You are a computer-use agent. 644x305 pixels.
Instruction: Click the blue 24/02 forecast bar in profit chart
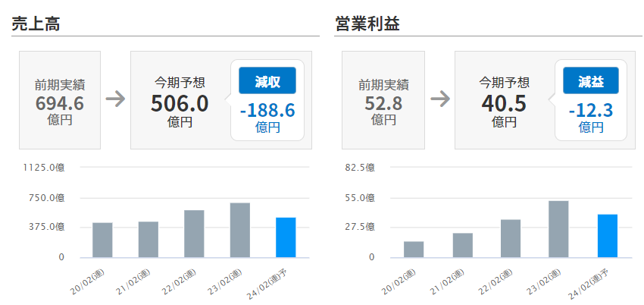click(608, 236)
